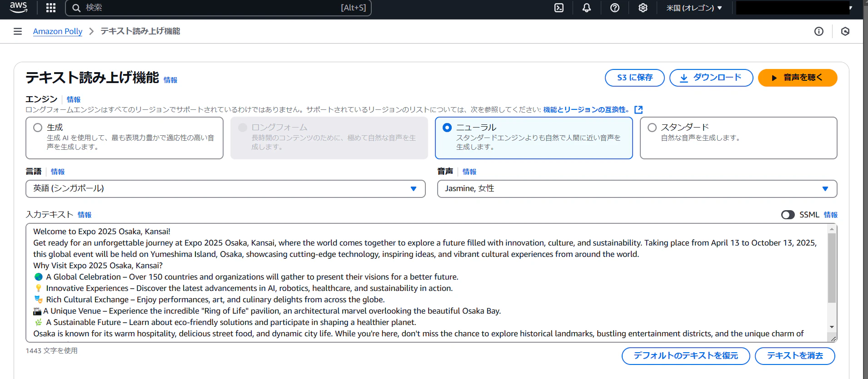Viewport: 868px width, 379px height.
Task: Select the スタンダード engine radio button
Action: tap(652, 128)
